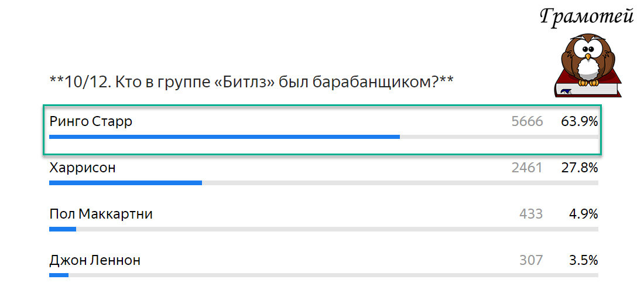Click the 5666 vote count
This screenshot has width=644, height=303.
coord(527,121)
